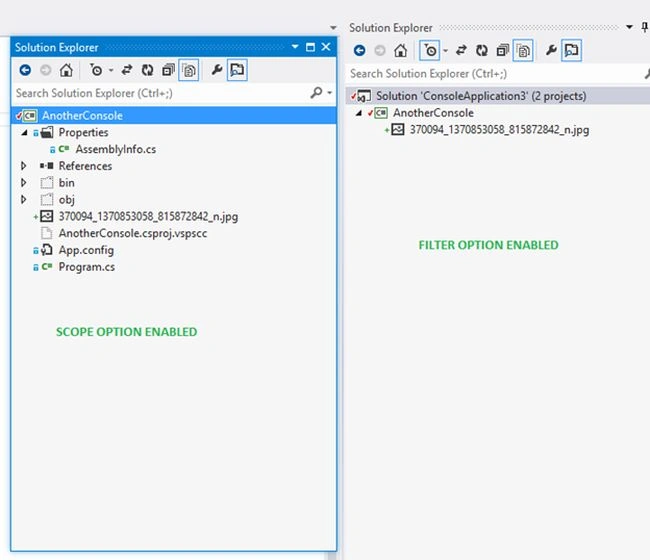Click Forward arrow in right Solution Explorer toolbar
The image size is (650, 560).
[x=380, y=51]
